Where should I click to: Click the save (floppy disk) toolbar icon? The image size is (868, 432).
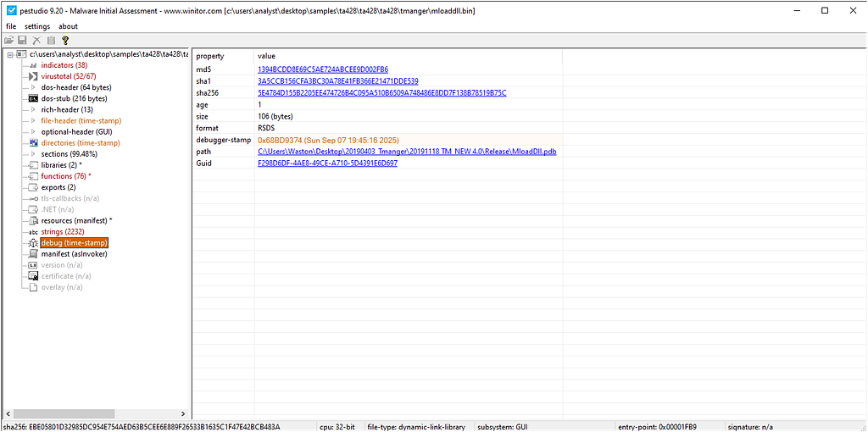click(23, 40)
